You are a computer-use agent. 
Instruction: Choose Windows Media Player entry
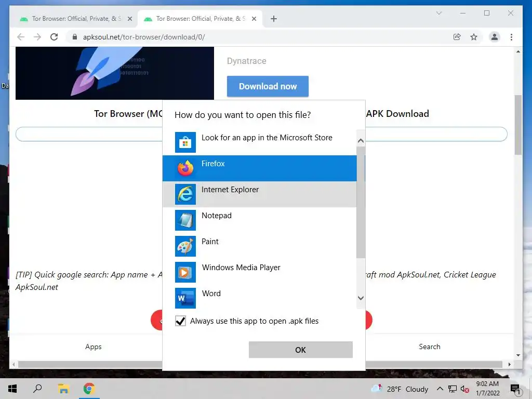pyautogui.click(x=260, y=272)
